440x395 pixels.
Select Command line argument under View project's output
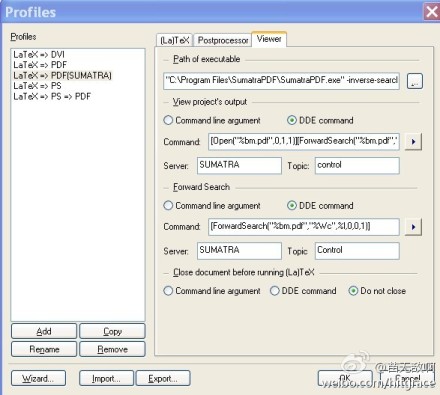pos(212,120)
